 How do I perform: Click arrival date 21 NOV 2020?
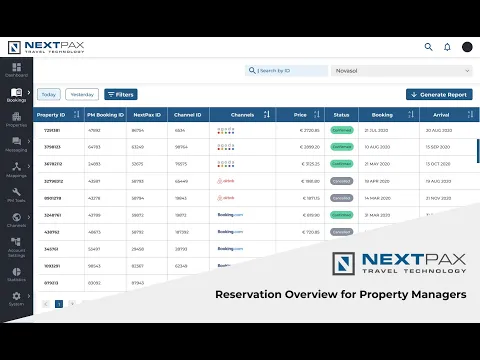click(x=438, y=198)
